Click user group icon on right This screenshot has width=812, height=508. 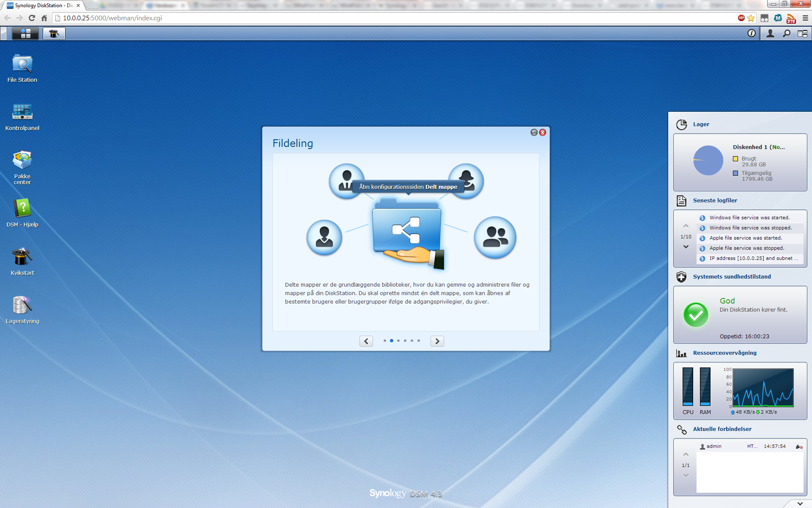pyautogui.click(x=495, y=237)
